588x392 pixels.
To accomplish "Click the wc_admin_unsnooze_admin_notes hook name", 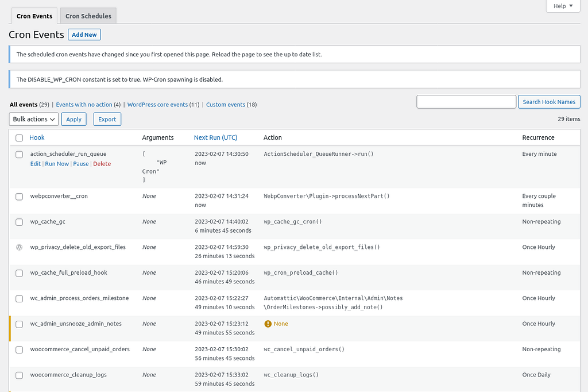I will pyautogui.click(x=76, y=324).
